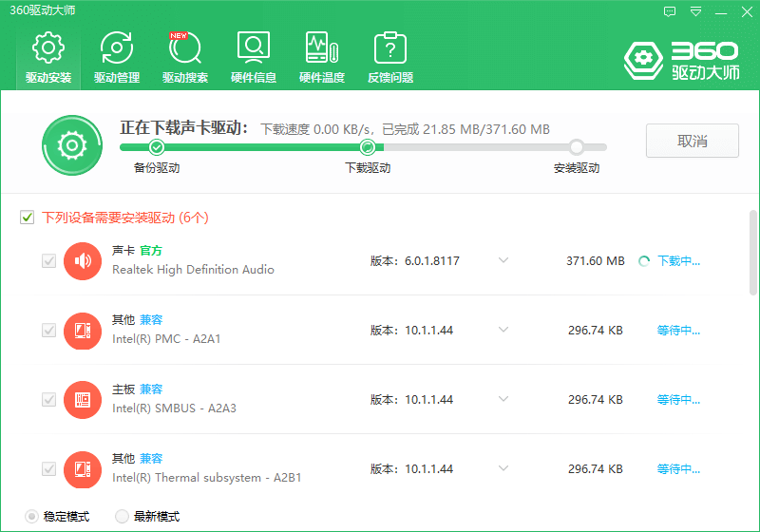Click Intel(R) SMBUS - A2A3 name
Screen dimensions: 760x532
(174, 408)
